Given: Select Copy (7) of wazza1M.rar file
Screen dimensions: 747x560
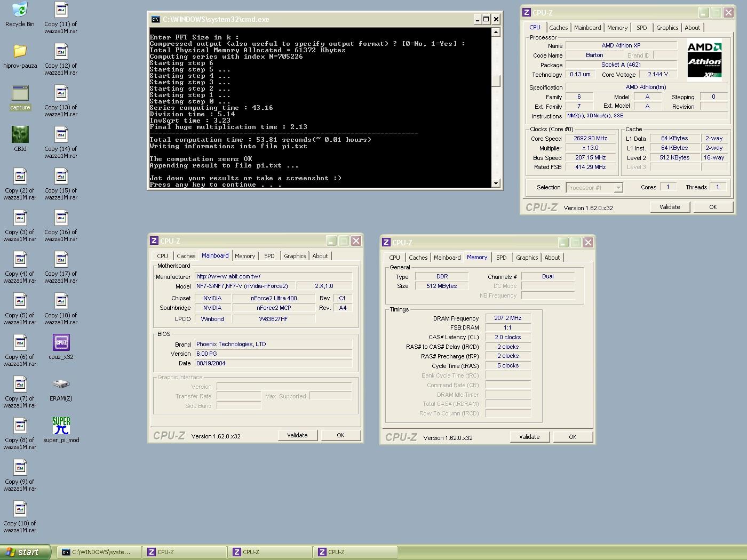Looking at the screenshot, I should [x=20, y=392].
